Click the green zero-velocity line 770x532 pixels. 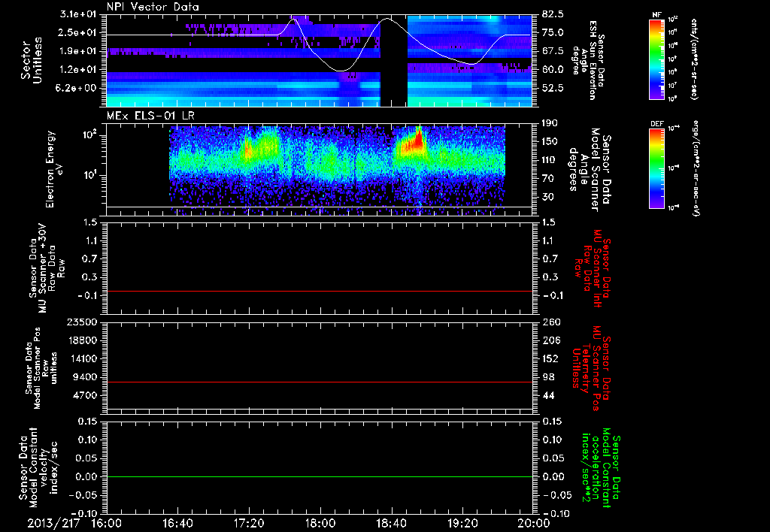point(320,476)
